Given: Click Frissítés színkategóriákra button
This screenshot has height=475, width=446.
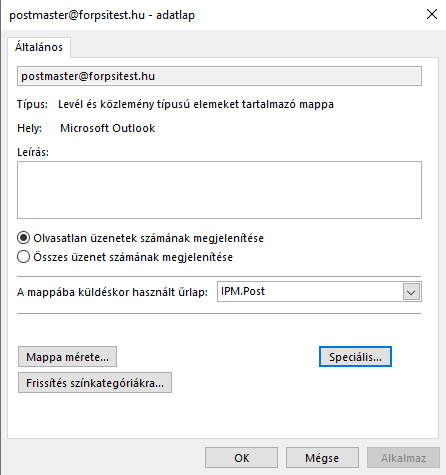Looking at the screenshot, I should pyautogui.click(x=95, y=383).
